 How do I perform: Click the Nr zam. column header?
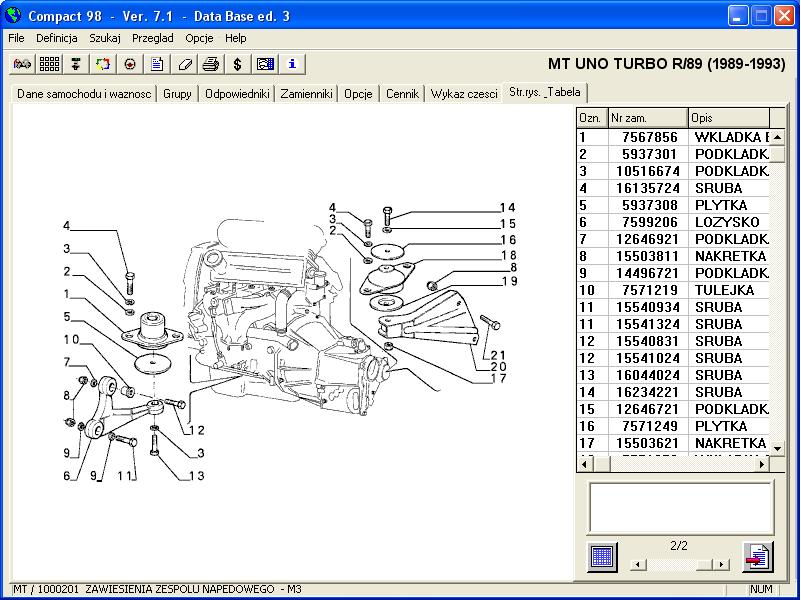tap(647, 118)
